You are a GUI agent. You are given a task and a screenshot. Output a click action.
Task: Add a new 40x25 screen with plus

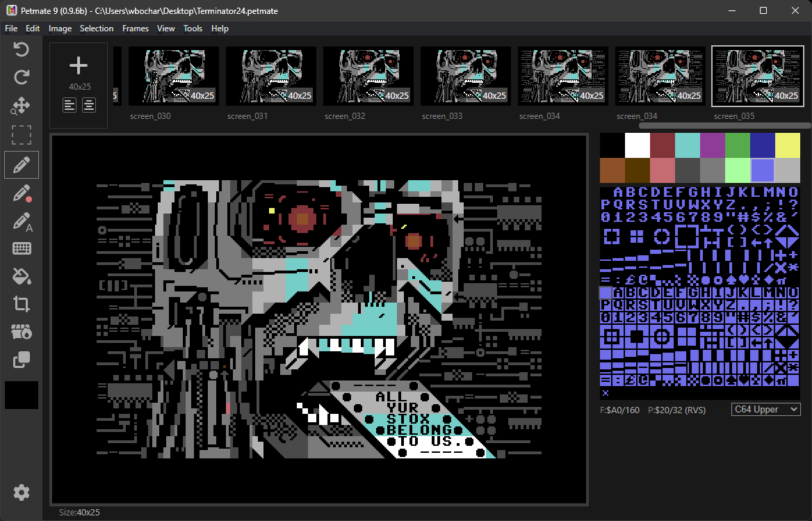pyautogui.click(x=79, y=66)
